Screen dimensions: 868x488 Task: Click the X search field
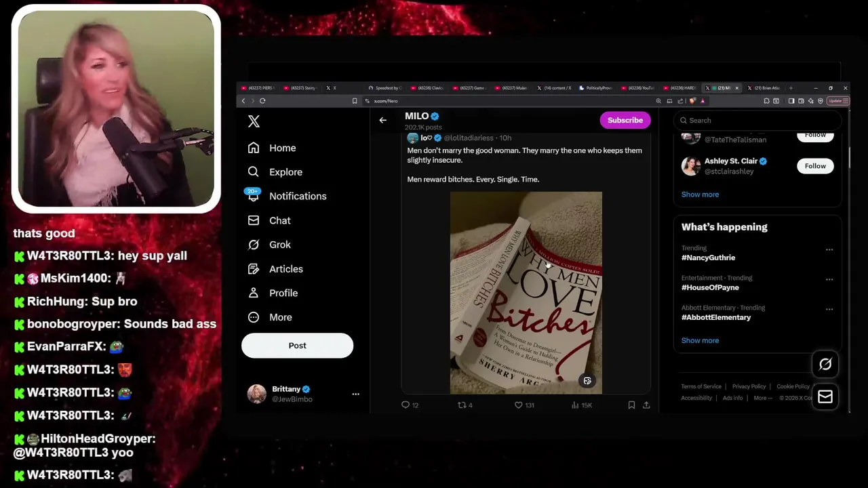click(x=757, y=120)
